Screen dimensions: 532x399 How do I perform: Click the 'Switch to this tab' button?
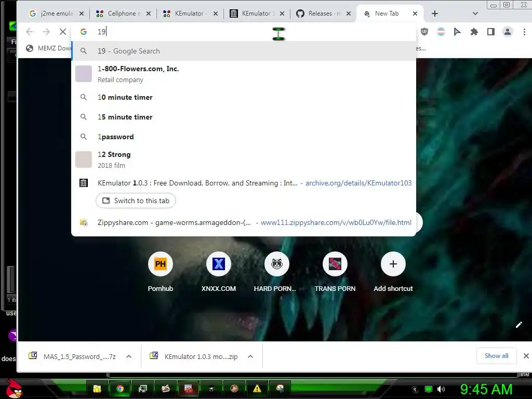tap(136, 201)
